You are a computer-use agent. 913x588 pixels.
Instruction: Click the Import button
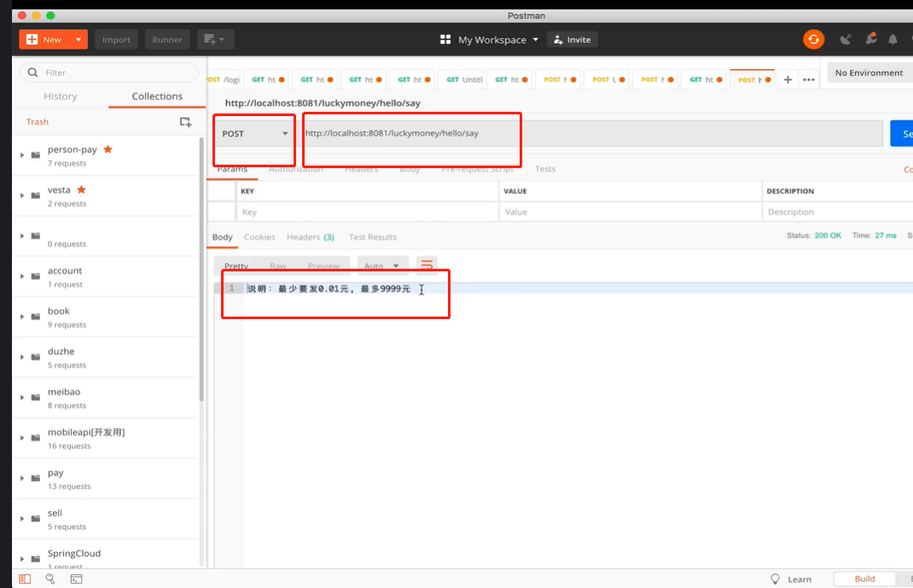(116, 39)
